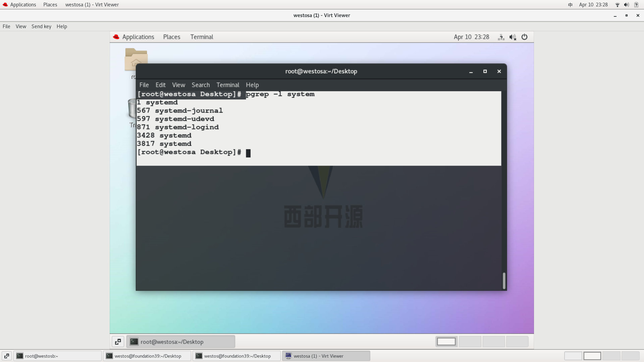This screenshot has height=362, width=644.
Task: Click the Places menu icon
Action: pyautogui.click(x=172, y=37)
